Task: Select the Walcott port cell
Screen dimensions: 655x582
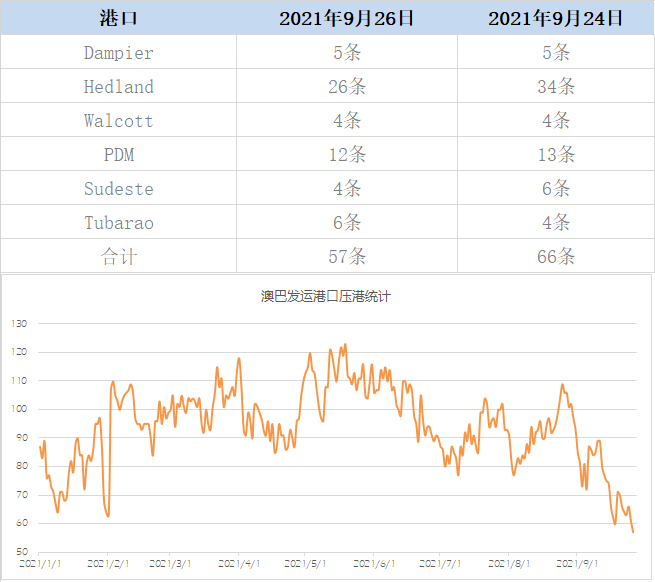Action: pos(119,121)
